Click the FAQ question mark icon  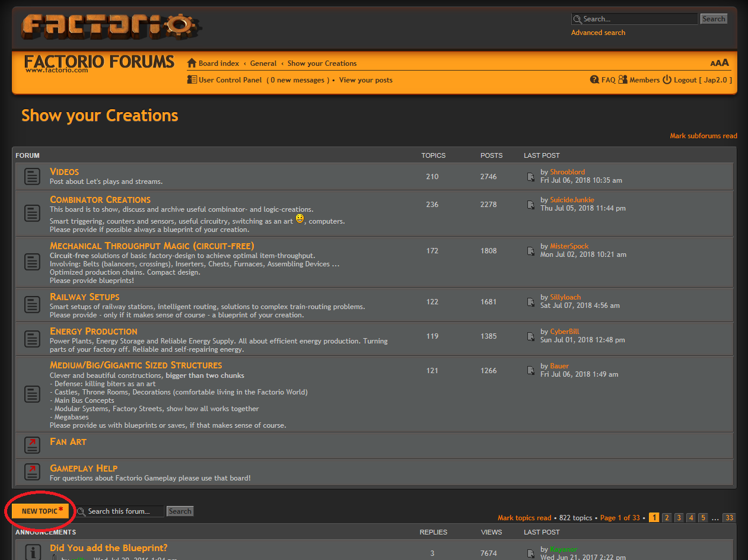click(594, 79)
